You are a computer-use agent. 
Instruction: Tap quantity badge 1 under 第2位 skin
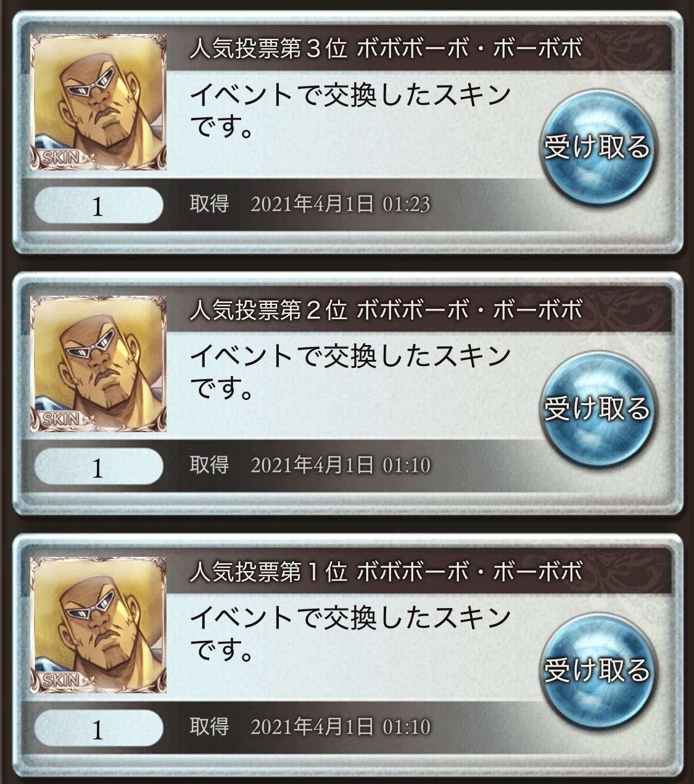click(99, 468)
